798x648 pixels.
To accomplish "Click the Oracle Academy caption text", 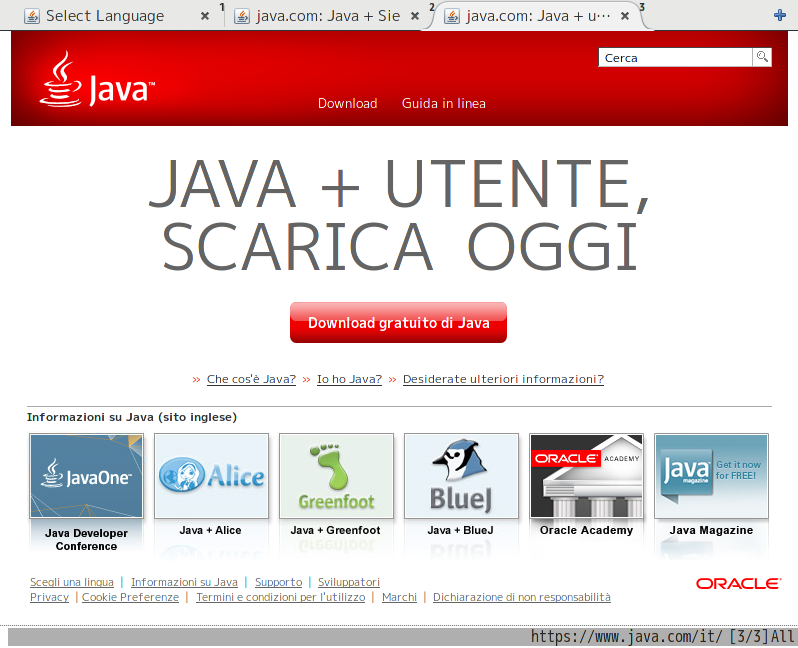I will (586, 530).
